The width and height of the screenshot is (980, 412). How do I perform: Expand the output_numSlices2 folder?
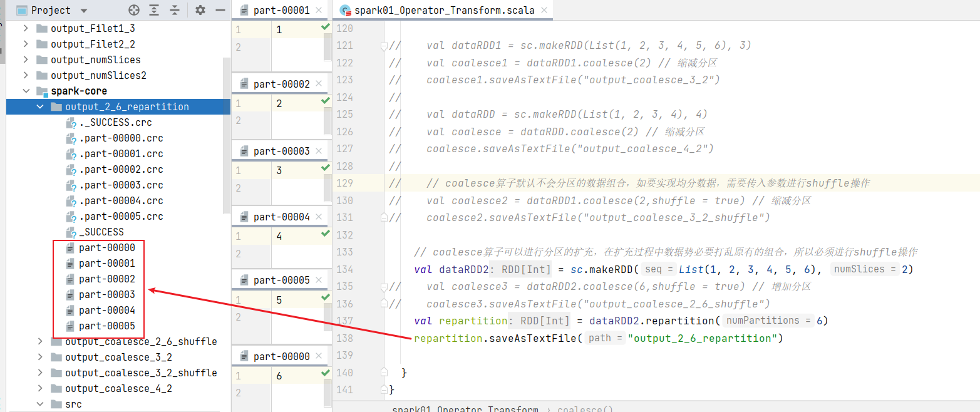pos(26,75)
